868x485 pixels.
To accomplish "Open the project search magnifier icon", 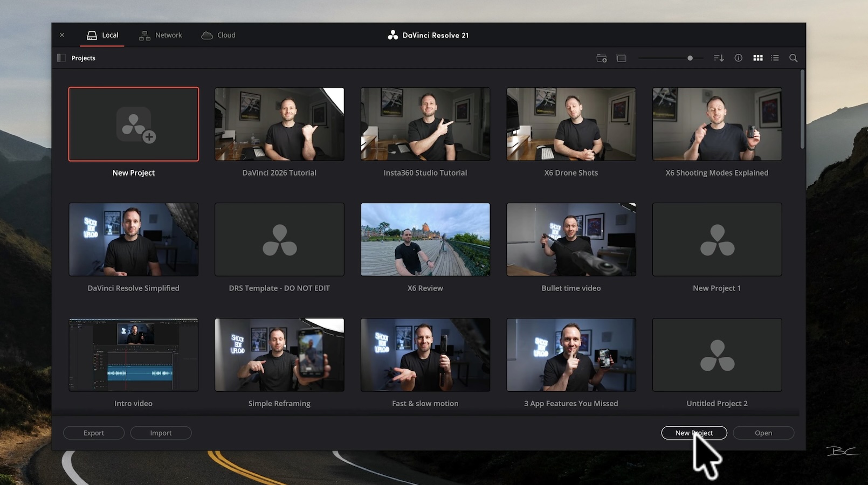I will click(793, 58).
